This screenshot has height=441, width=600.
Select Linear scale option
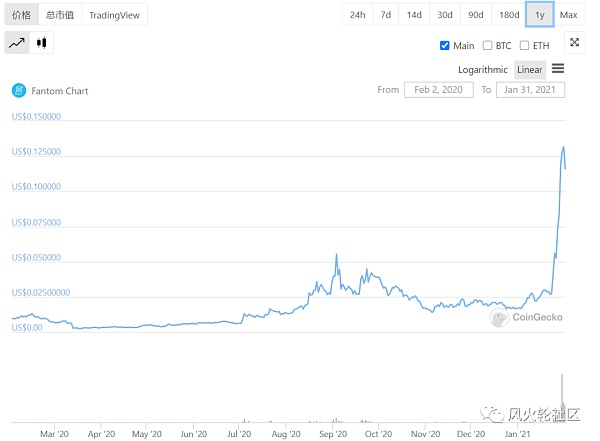click(x=530, y=70)
